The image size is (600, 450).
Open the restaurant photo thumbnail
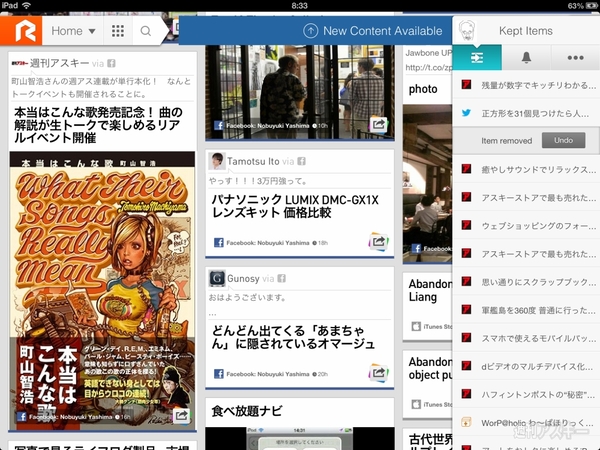(427, 184)
